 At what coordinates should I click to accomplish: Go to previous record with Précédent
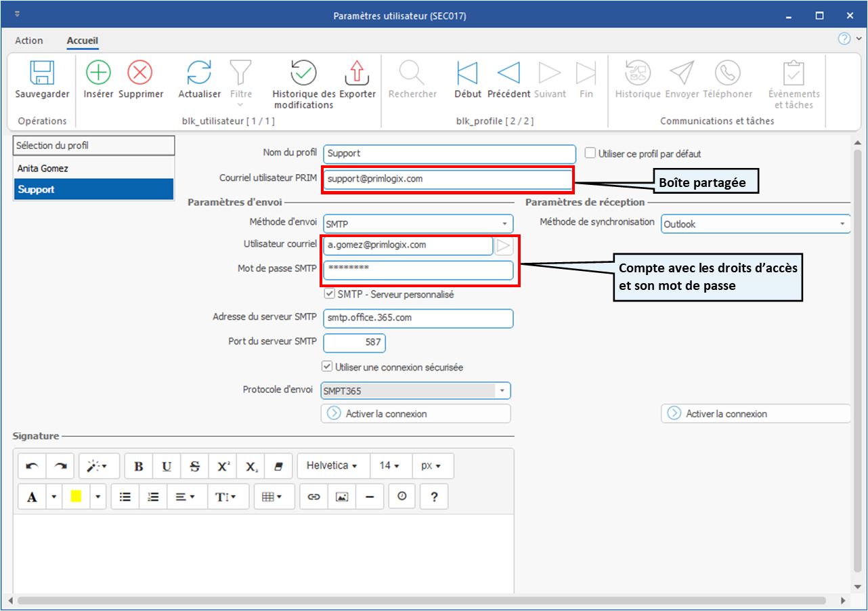pyautogui.click(x=508, y=73)
